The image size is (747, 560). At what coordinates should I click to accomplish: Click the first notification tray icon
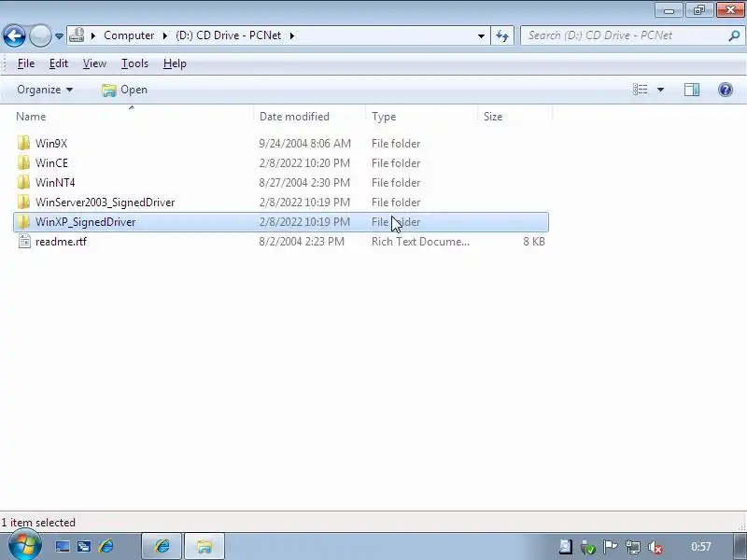[x=566, y=547]
